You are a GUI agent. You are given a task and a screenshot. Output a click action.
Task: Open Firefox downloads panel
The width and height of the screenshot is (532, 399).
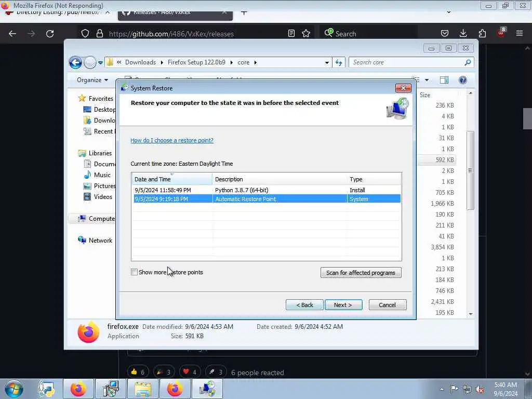(x=463, y=34)
